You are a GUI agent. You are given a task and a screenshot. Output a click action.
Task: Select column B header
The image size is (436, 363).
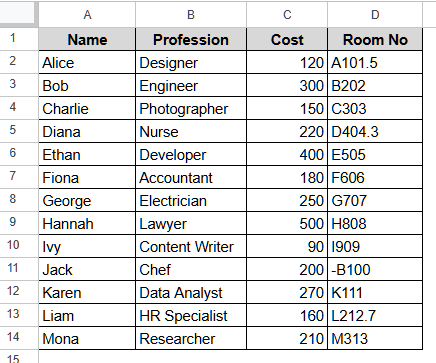(x=191, y=15)
